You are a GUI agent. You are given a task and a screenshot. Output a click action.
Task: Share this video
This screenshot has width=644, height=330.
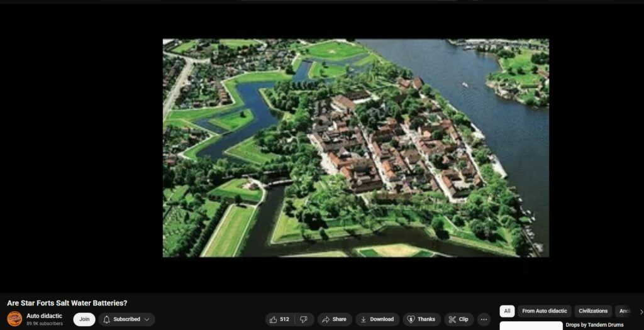click(334, 319)
